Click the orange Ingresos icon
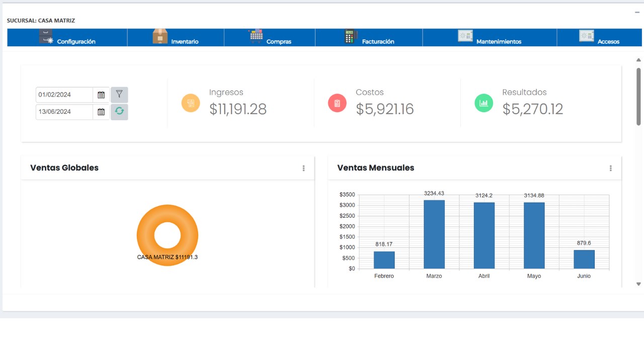 (x=191, y=103)
